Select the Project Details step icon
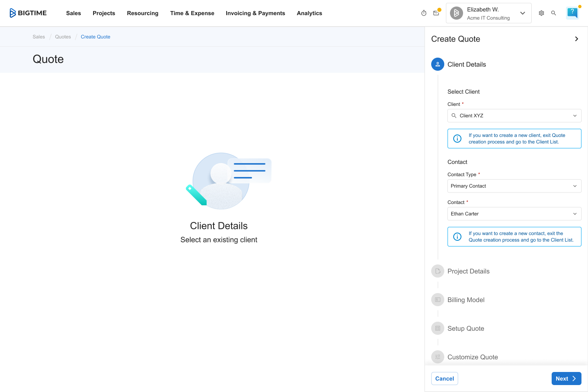Image resolution: width=588 pixels, height=392 pixels. tap(438, 271)
